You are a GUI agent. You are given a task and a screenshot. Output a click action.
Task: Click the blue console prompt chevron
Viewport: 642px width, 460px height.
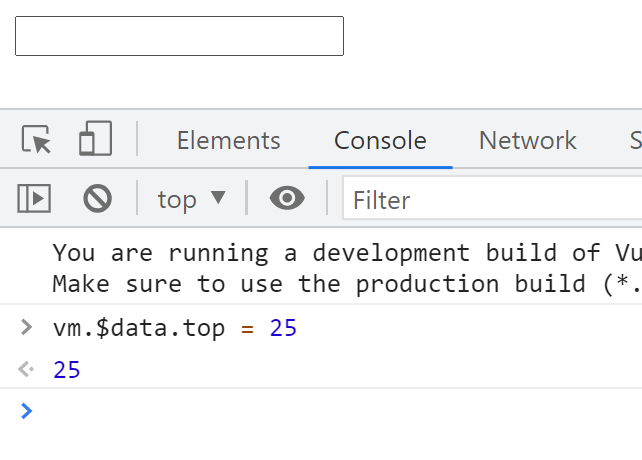click(27, 410)
